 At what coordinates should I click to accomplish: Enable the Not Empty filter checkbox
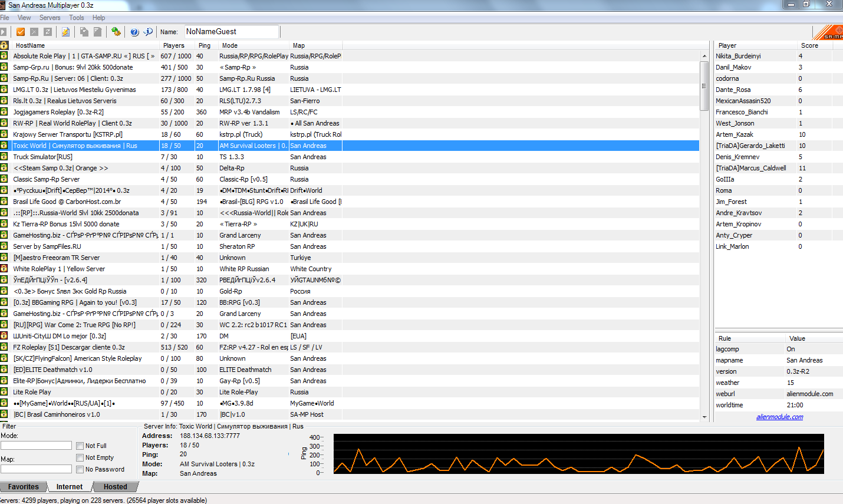80,458
